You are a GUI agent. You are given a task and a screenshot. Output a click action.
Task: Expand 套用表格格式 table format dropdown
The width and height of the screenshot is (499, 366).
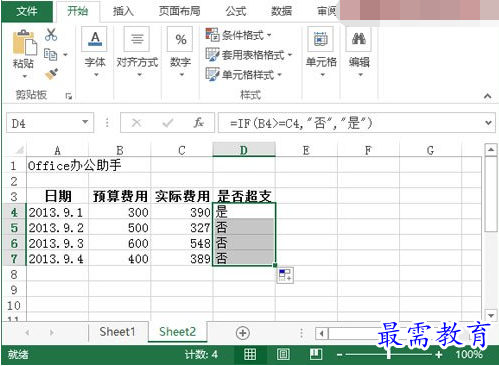coord(290,55)
